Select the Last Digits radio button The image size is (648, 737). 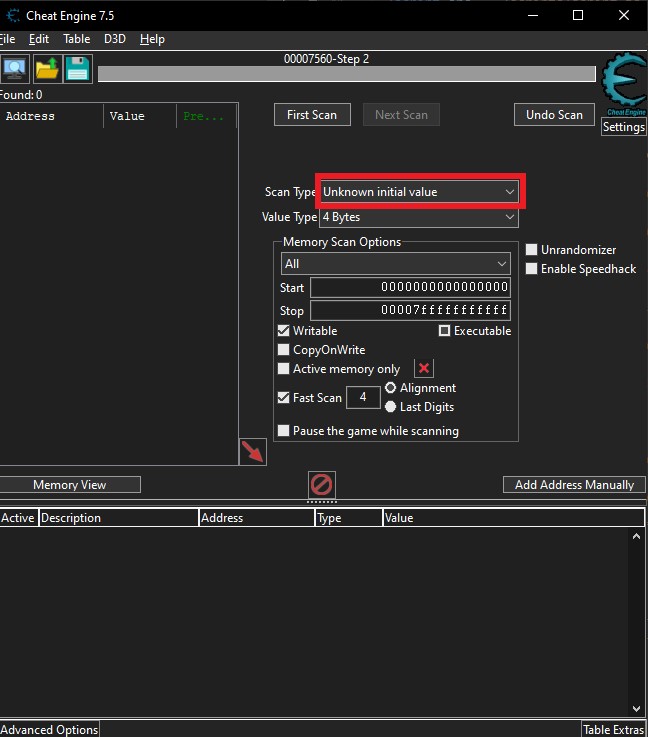pos(390,407)
